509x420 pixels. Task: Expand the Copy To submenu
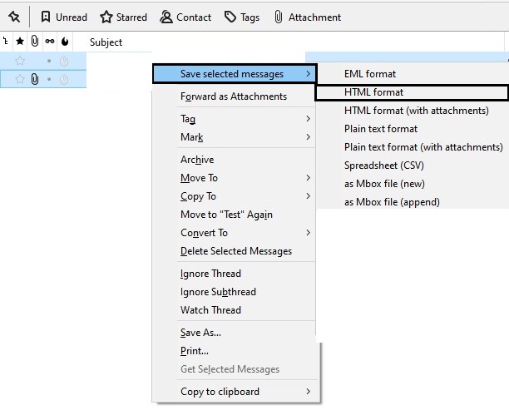(234, 196)
